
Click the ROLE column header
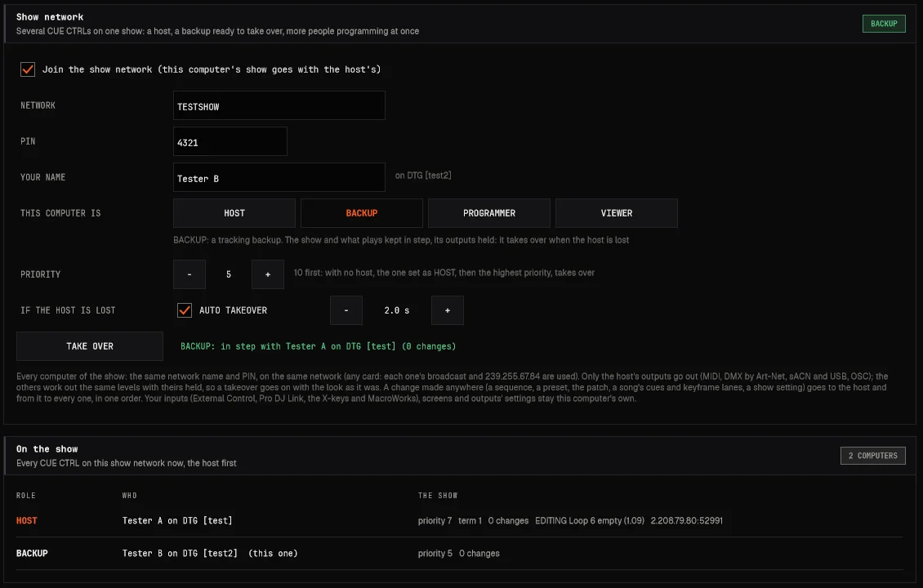point(26,496)
